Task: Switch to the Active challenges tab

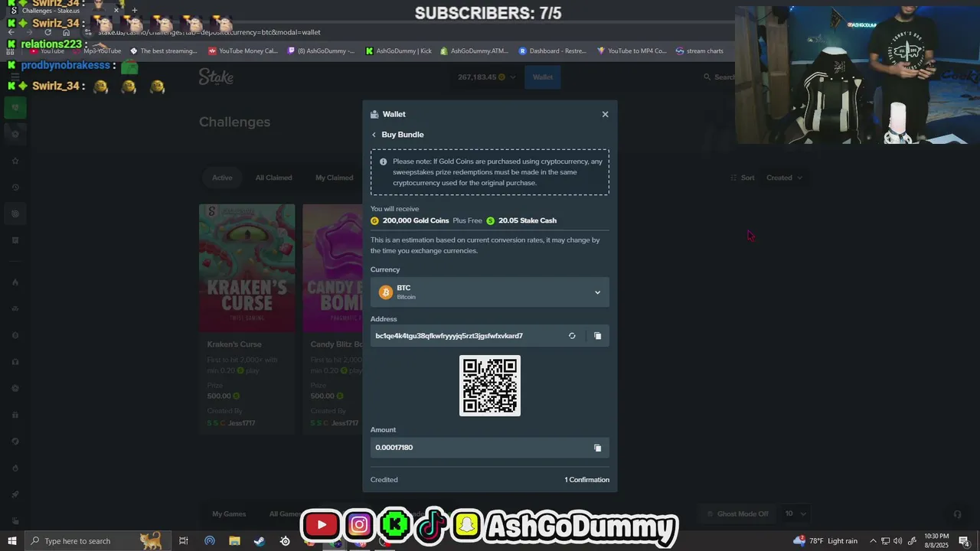Action: tap(222, 178)
